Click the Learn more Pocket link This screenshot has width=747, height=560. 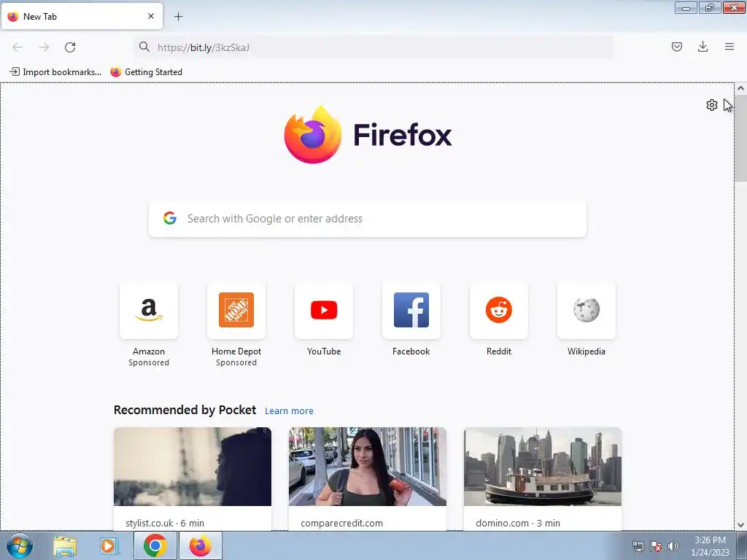(x=289, y=411)
